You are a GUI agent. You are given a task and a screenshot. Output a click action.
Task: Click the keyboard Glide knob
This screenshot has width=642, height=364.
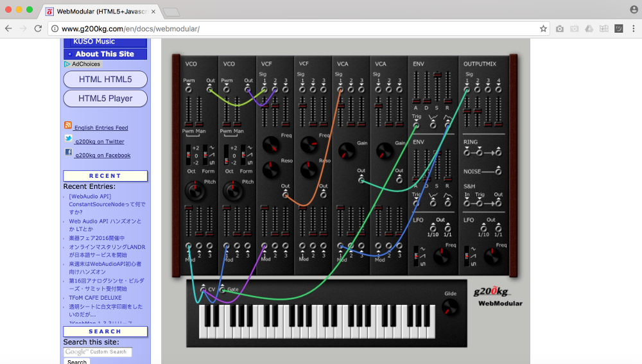click(450, 307)
